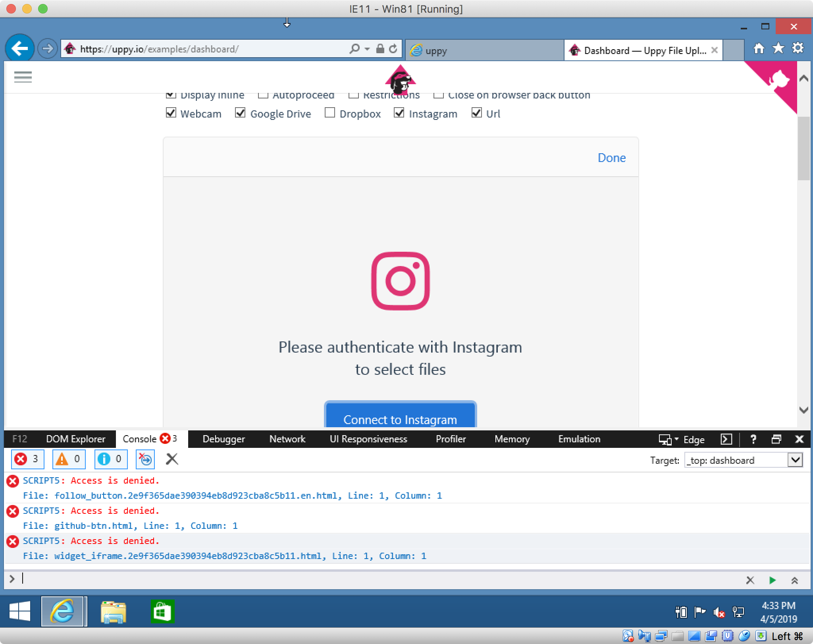Open the Windows Store taskbar icon
Image resolution: width=813 pixels, height=644 pixels.
[x=162, y=611]
